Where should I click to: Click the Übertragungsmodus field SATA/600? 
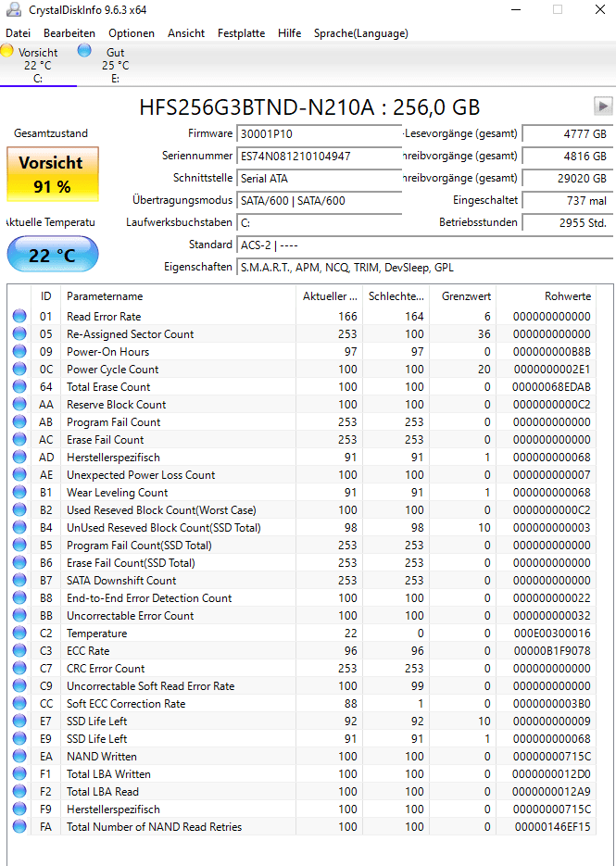point(320,200)
